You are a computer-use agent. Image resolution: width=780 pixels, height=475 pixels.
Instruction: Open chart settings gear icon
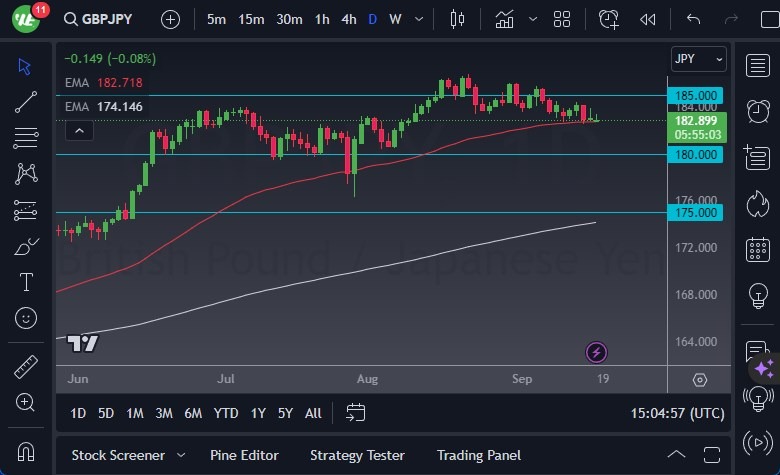click(x=699, y=380)
